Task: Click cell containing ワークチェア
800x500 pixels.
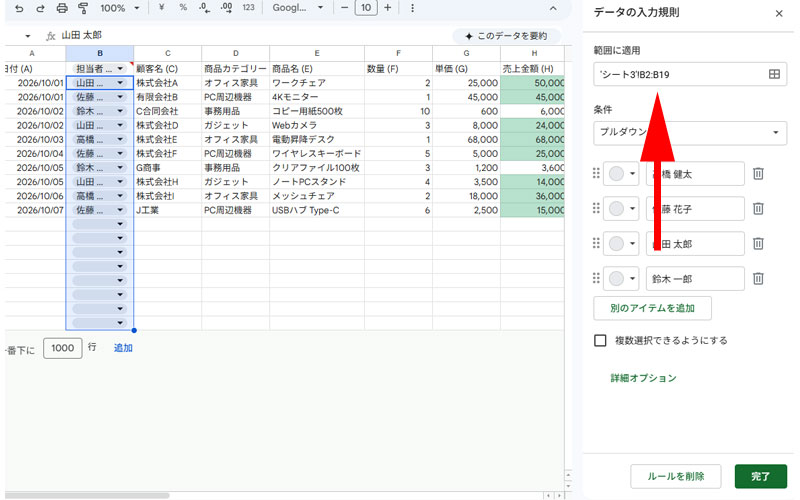Action: tap(317, 83)
